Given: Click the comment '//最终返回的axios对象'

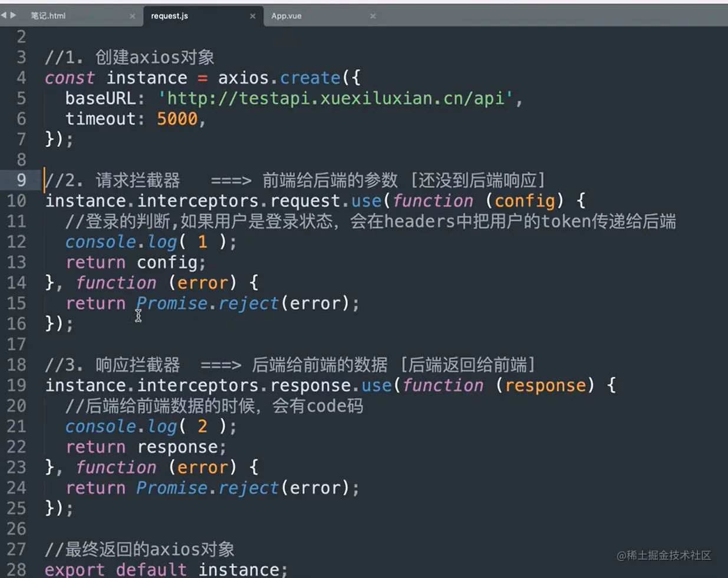Looking at the screenshot, I should [140, 550].
